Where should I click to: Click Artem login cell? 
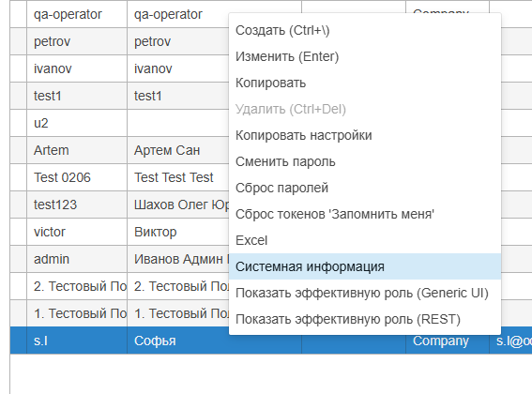tap(77, 150)
